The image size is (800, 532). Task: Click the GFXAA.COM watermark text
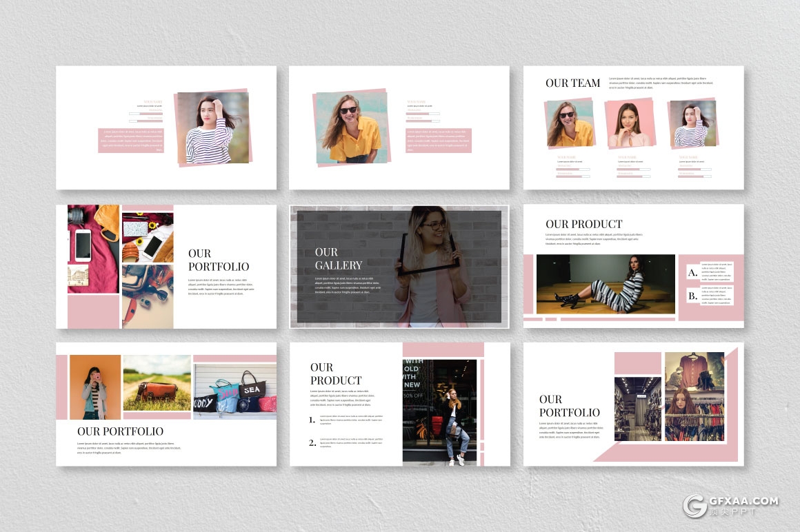[x=743, y=501]
